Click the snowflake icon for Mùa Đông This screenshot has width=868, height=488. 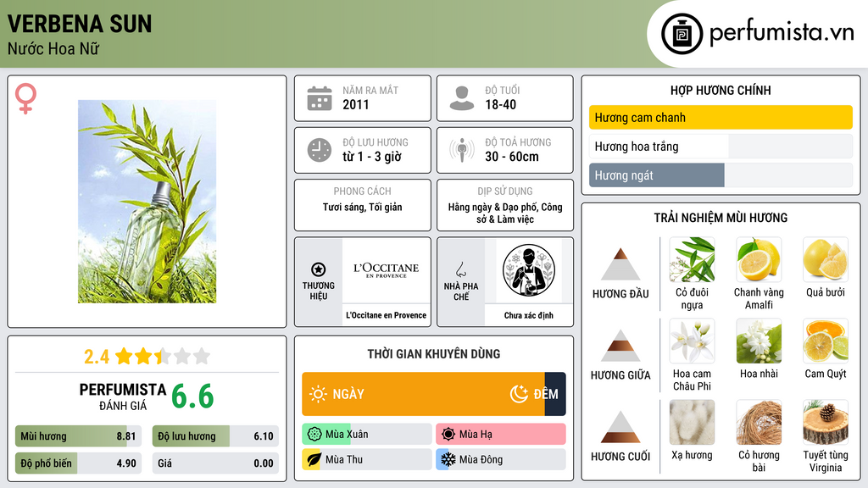click(x=448, y=459)
